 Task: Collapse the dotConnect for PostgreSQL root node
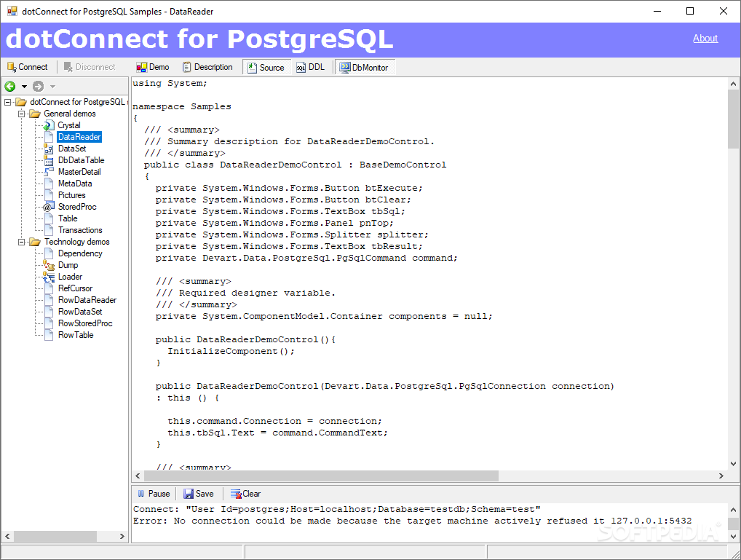point(7,102)
